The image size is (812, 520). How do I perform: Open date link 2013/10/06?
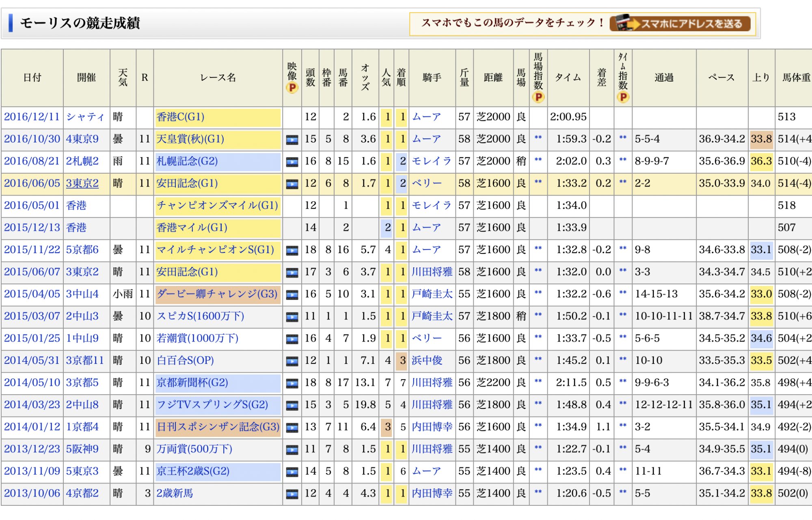click(x=32, y=493)
